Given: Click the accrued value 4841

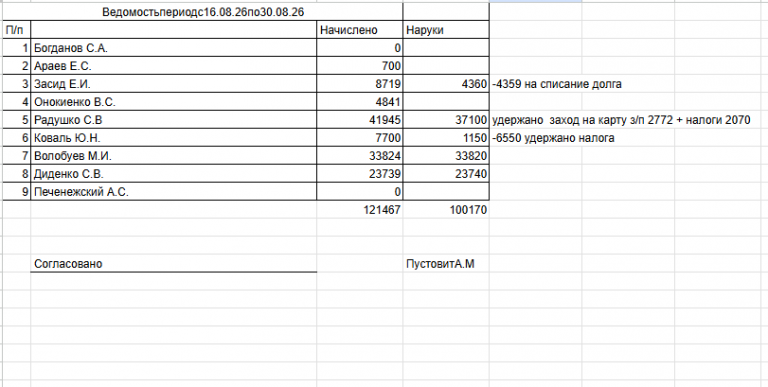Looking at the screenshot, I should pyautogui.click(x=360, y=102).
